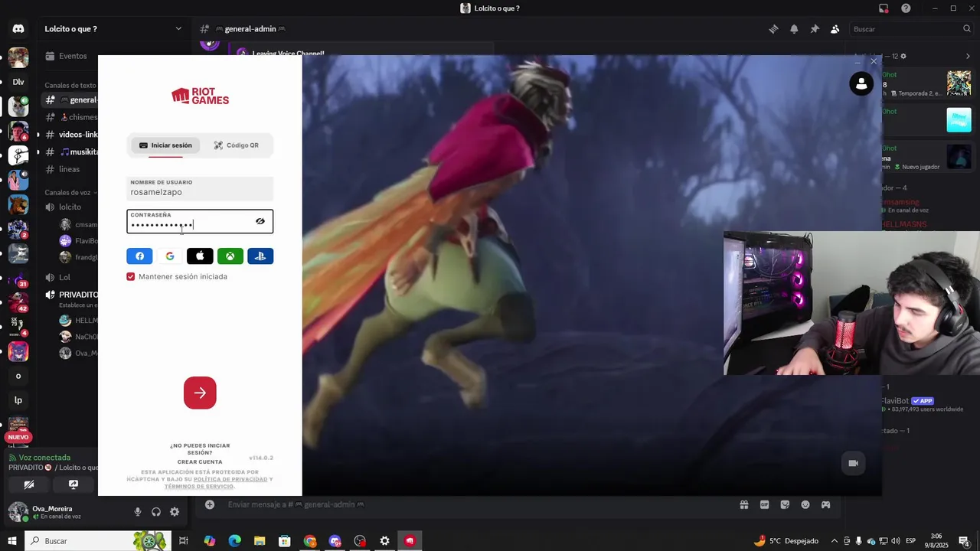Open notification settings bell icon
The height and width of the screenshot is (551, 980).
(794, 29)
